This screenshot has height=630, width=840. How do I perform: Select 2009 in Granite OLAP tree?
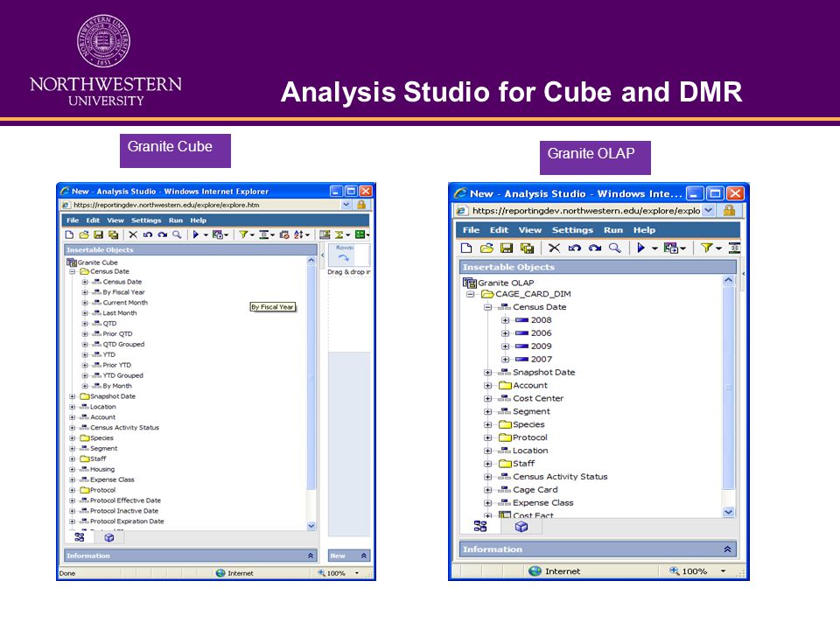(x=541, y=346)
